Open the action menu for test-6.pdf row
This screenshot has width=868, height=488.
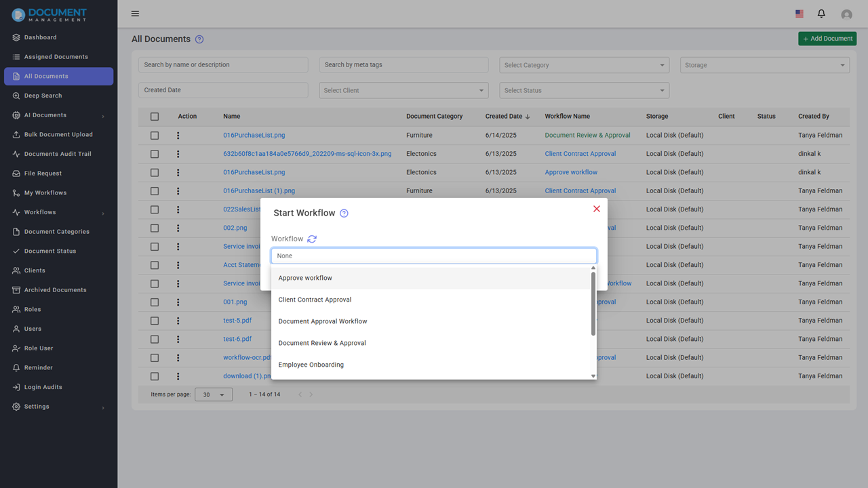(178, 339)
